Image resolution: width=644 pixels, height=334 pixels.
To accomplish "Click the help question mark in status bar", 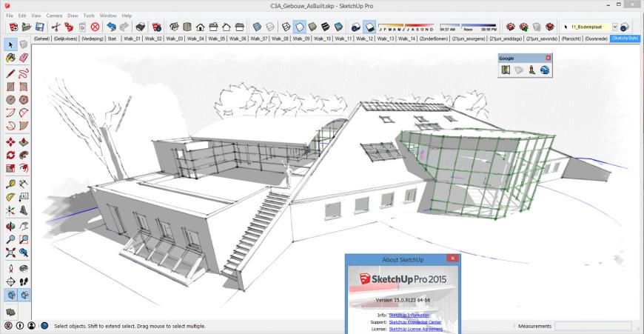I will tap(44, 326).
